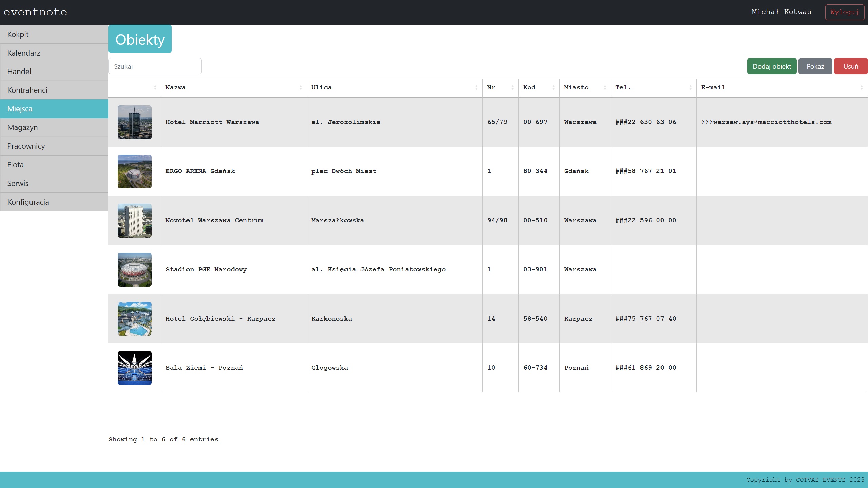Screen dimensions: 868x488
Task: Click the Hotel Marriott Warszawa thumbnail image
Action: [134, 122]
